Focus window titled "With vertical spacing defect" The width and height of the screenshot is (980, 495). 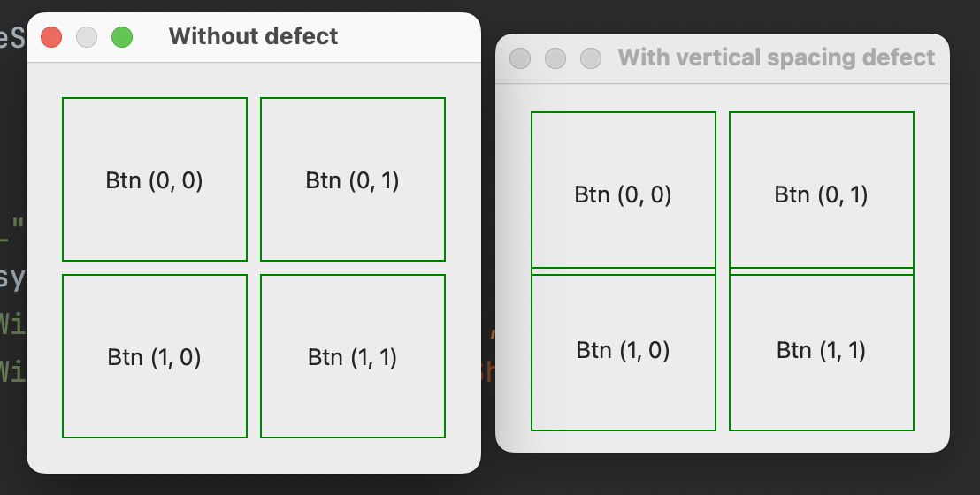pos(776,58)
